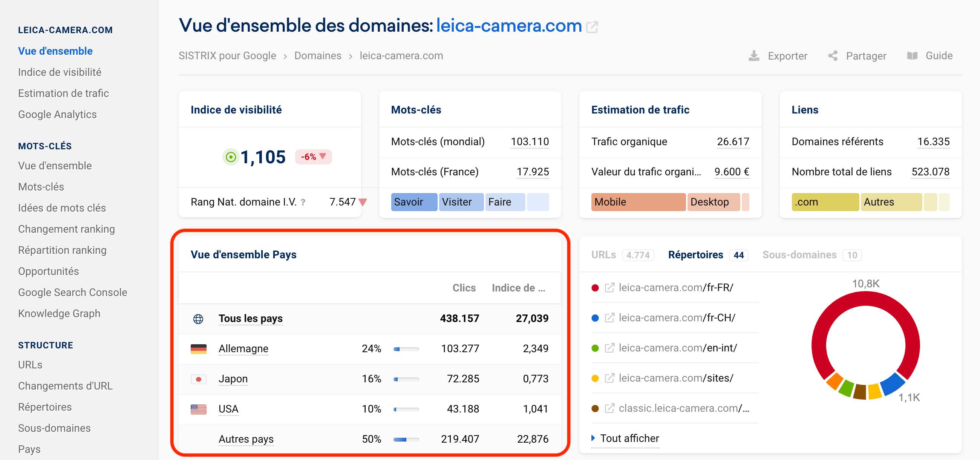The image size is (980, 460).
Task: Open Idées de mots clés in sidebar
Action: 62,208
